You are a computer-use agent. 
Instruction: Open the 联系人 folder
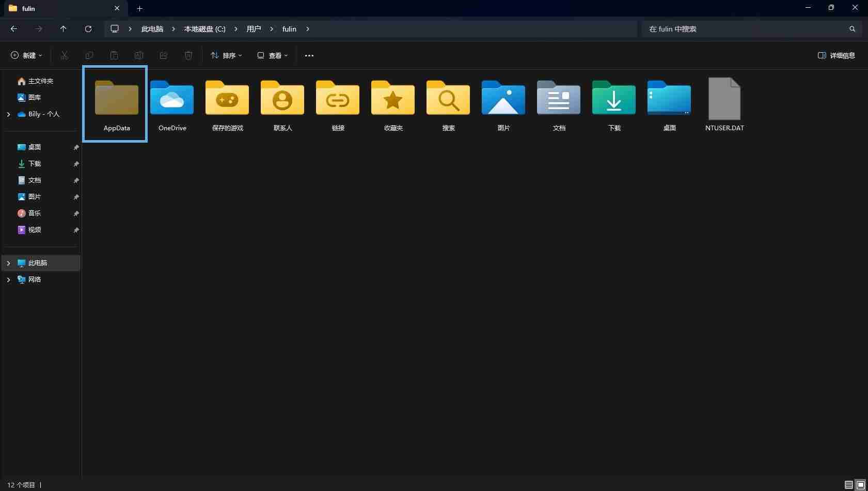pos(282,103)
